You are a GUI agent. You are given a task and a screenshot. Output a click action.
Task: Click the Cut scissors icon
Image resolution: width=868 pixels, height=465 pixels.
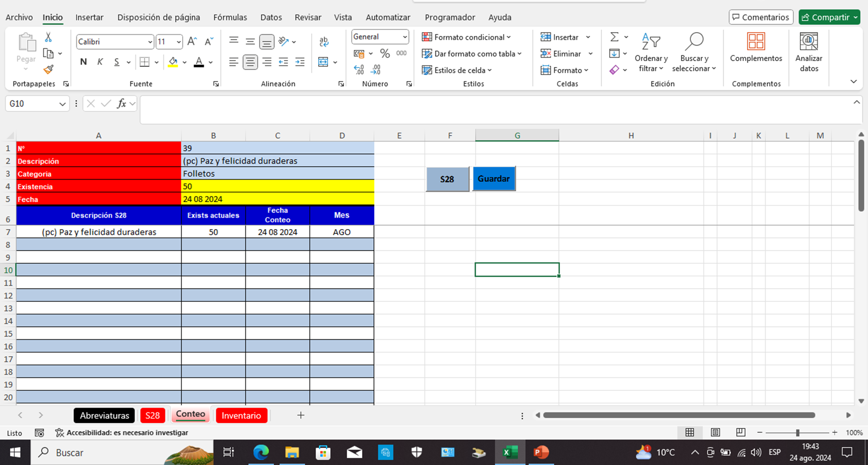click(48, 38)
